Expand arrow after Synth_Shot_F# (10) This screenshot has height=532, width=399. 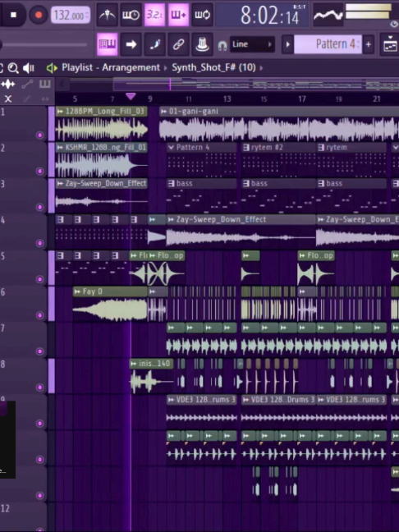(x=261, y=68)
